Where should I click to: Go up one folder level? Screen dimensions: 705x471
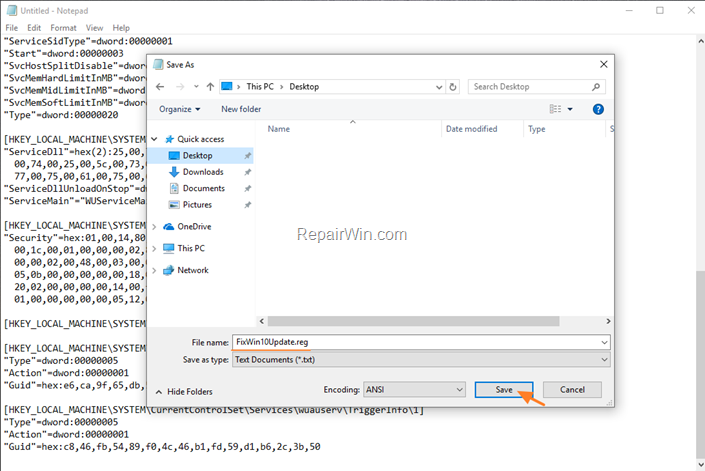210,87
